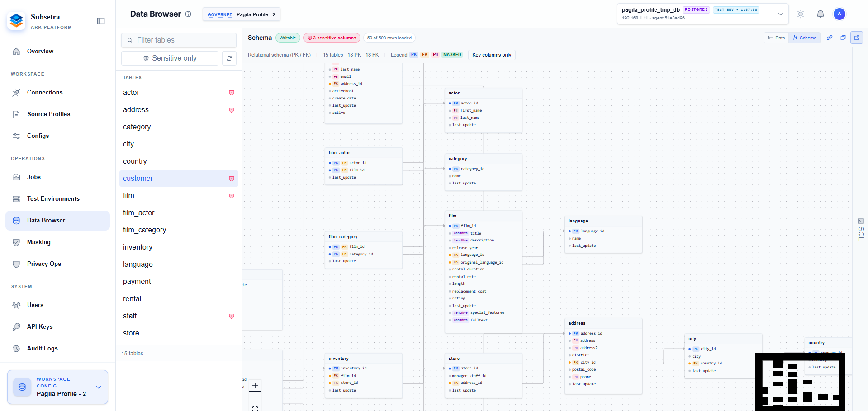Select category table in list

179,127
